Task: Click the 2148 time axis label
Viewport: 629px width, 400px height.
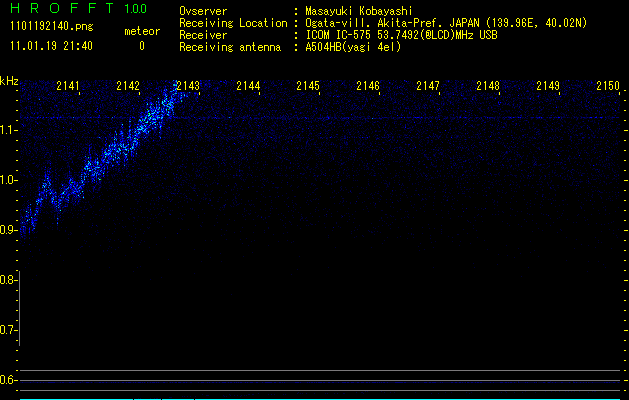Action: (x=488, y=85)
